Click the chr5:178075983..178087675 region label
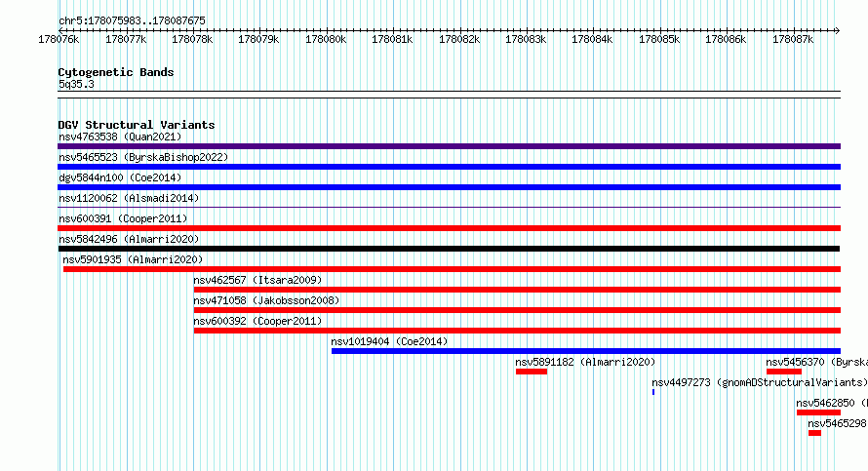 [x=132, y=20]
